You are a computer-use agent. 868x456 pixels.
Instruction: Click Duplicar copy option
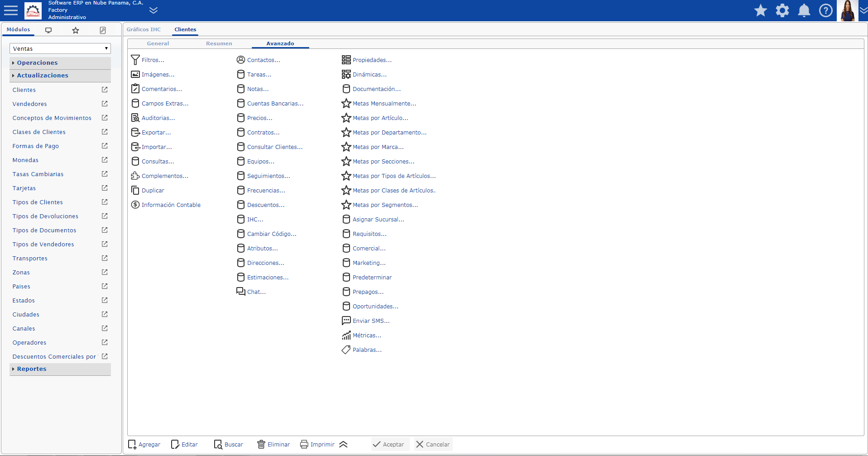(148, 190)
